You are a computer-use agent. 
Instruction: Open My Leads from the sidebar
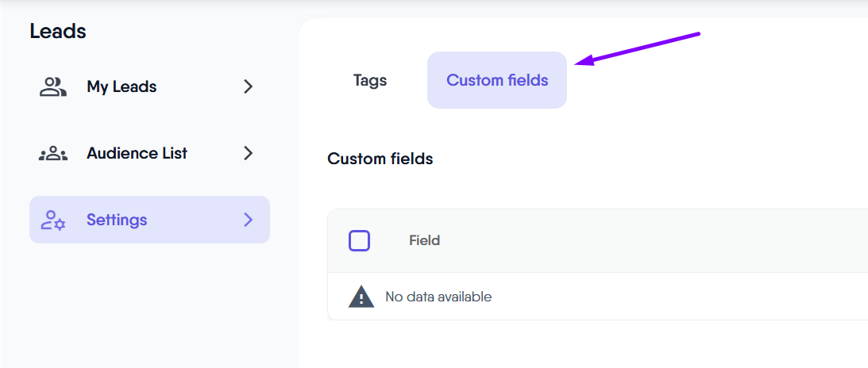point(122,86)
